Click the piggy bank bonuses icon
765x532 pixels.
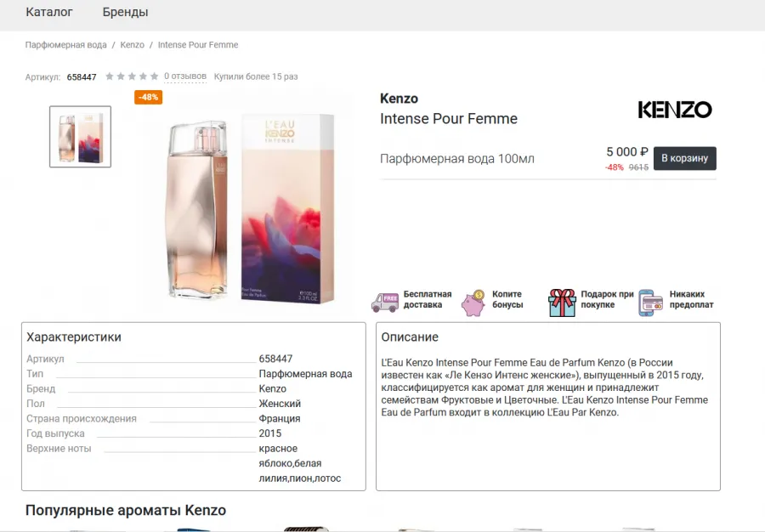pos(473,303)
